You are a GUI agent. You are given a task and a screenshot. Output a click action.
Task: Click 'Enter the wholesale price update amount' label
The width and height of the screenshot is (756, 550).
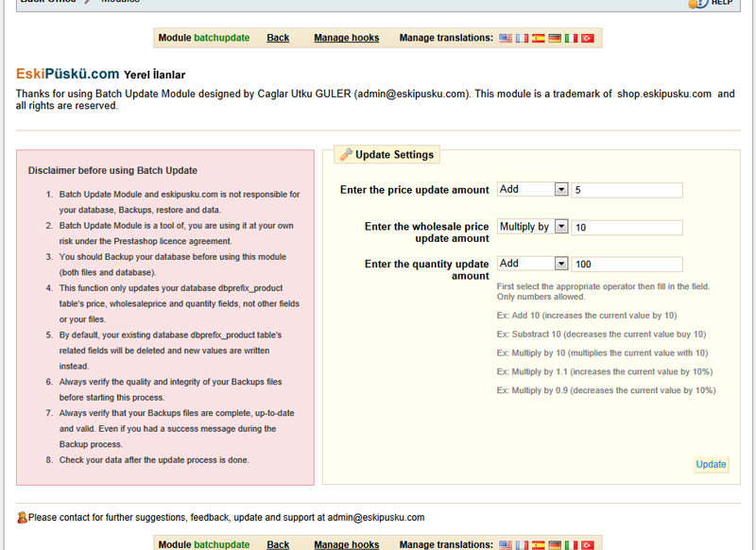(x=427, y=232)
